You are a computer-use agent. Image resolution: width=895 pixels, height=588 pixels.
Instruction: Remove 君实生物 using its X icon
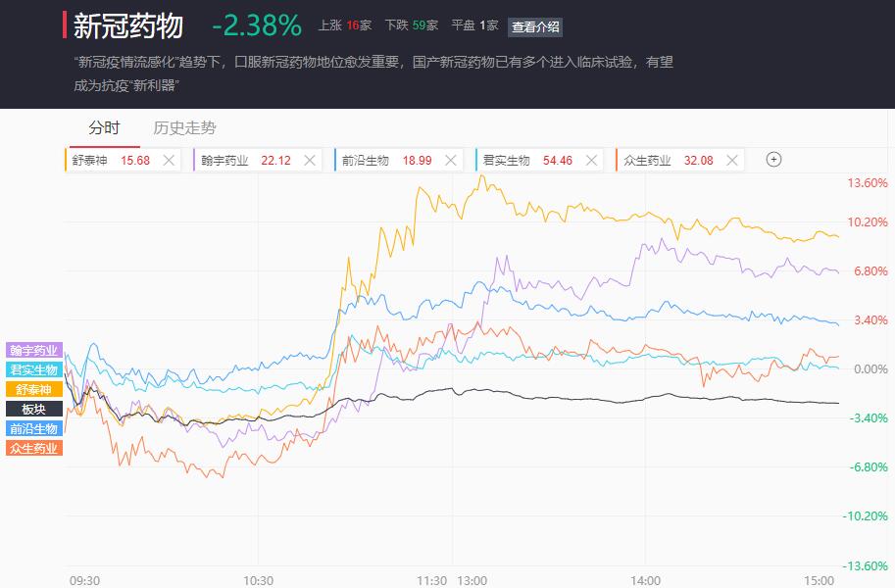pyautogui.click(x=592, y=161)
